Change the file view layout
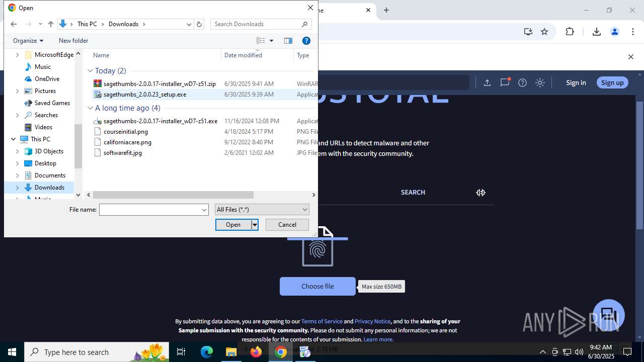The height and width of the screenshot is (362, 644). 261,41
